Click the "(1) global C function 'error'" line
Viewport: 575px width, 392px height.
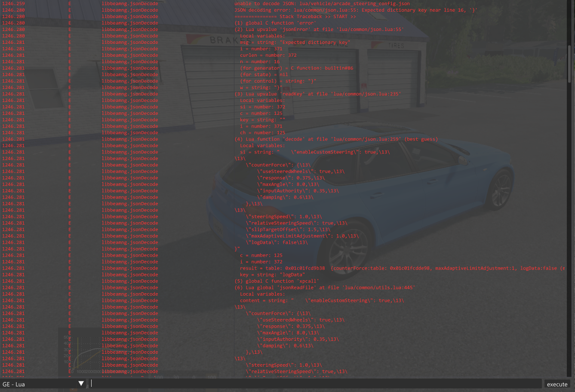(275, 23)
